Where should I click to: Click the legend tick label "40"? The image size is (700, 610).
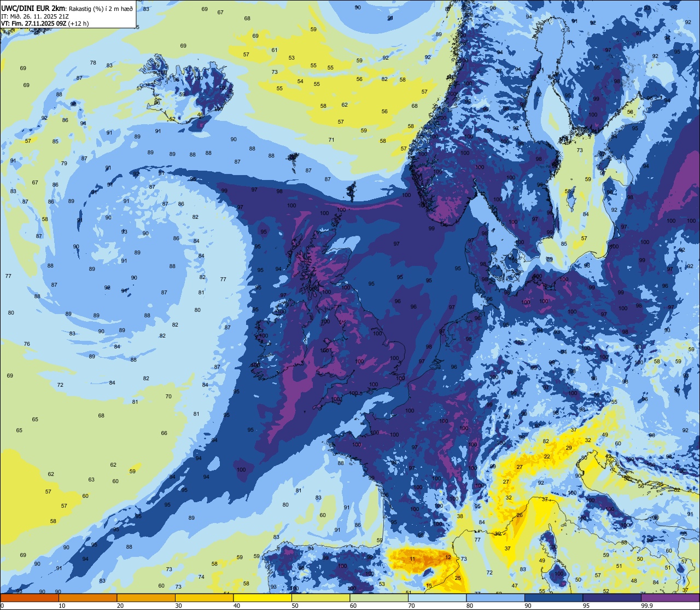(237, 606)
